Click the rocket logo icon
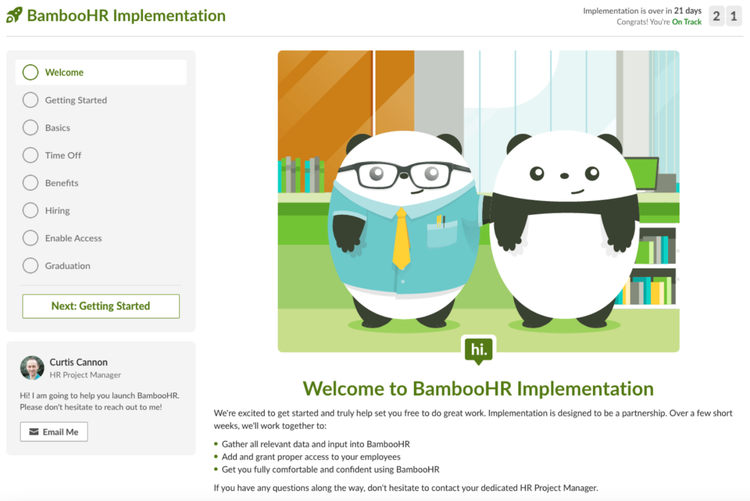Image resolution: width=750 pixels, height=501 pixels. click(x=14, y=15)
